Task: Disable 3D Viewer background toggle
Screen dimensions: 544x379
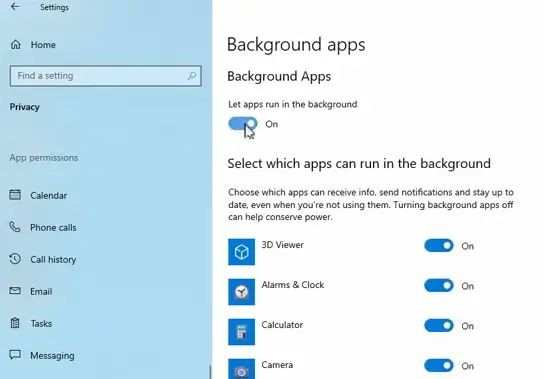Action: click(439, 246)
